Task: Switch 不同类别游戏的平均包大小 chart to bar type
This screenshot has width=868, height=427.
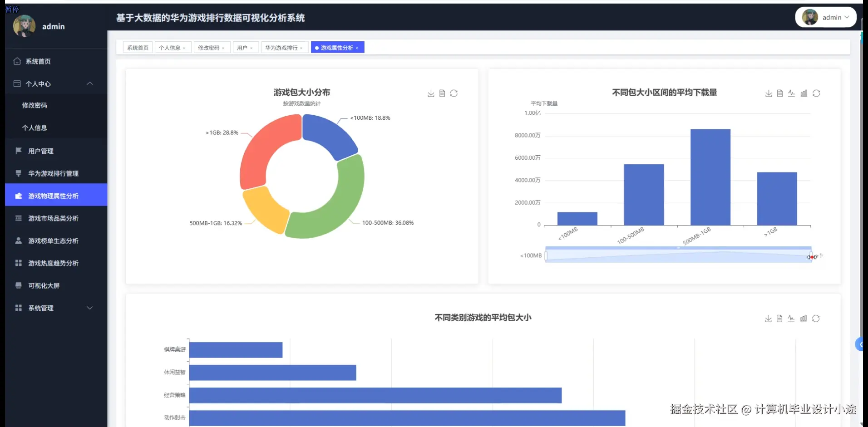Action: click(x=804, y=319)
